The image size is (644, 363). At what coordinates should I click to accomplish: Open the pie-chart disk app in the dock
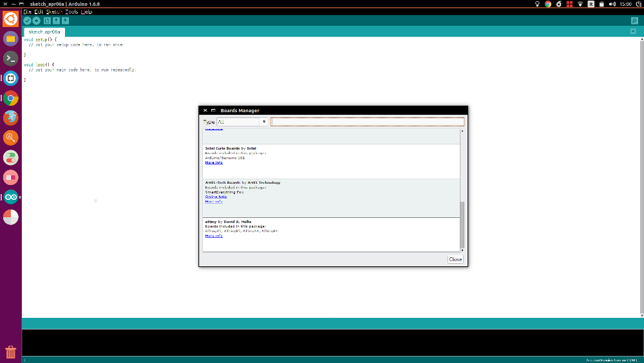click(x=11, y=217)
